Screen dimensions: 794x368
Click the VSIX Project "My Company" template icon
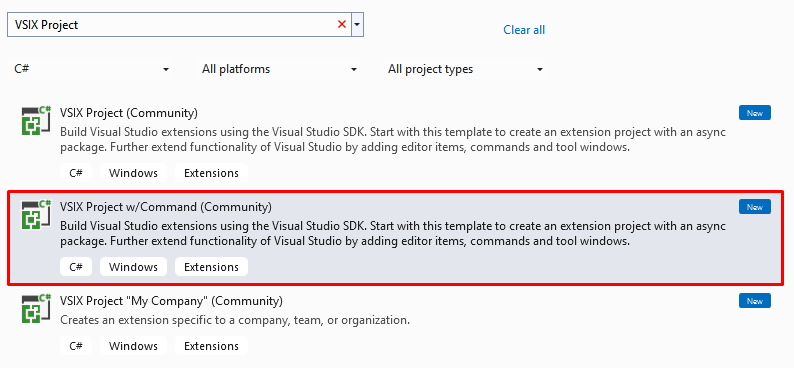(x=36, y=309)
